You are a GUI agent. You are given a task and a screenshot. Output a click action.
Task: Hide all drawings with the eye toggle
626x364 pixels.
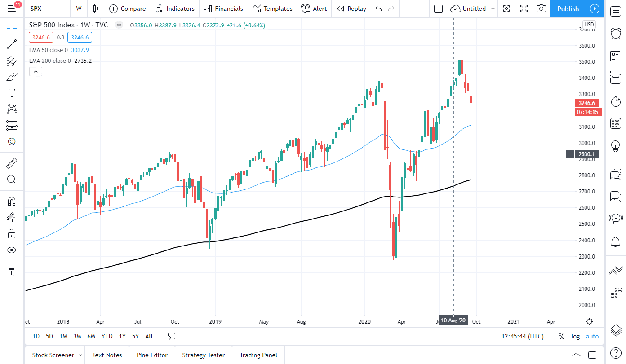click(x=12, y=250)
